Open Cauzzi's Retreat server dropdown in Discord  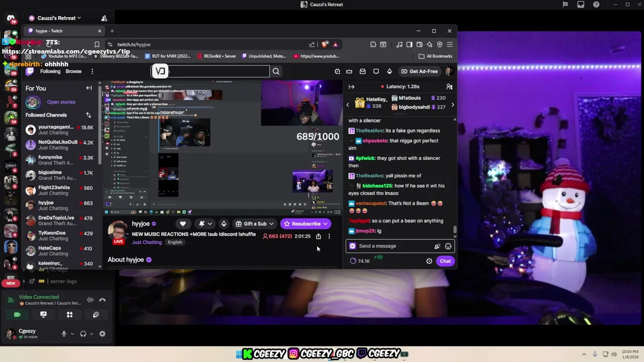pos(55,18)
